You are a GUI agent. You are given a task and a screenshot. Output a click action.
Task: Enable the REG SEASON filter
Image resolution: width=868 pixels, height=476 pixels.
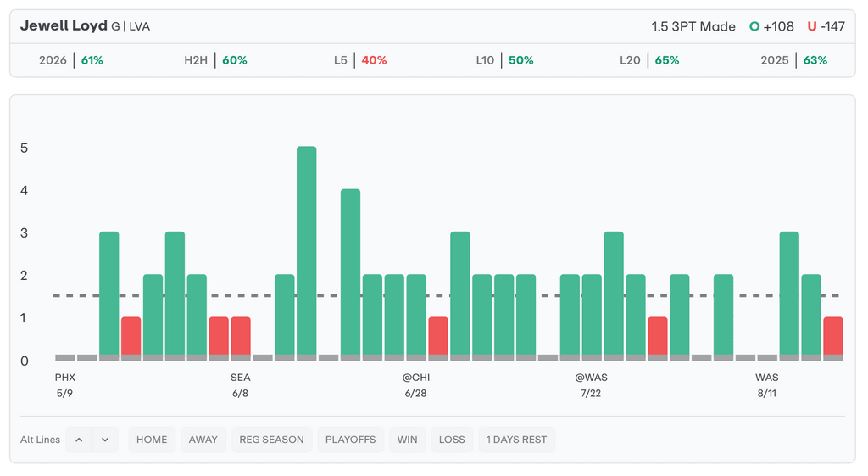[x=272, y=440]
